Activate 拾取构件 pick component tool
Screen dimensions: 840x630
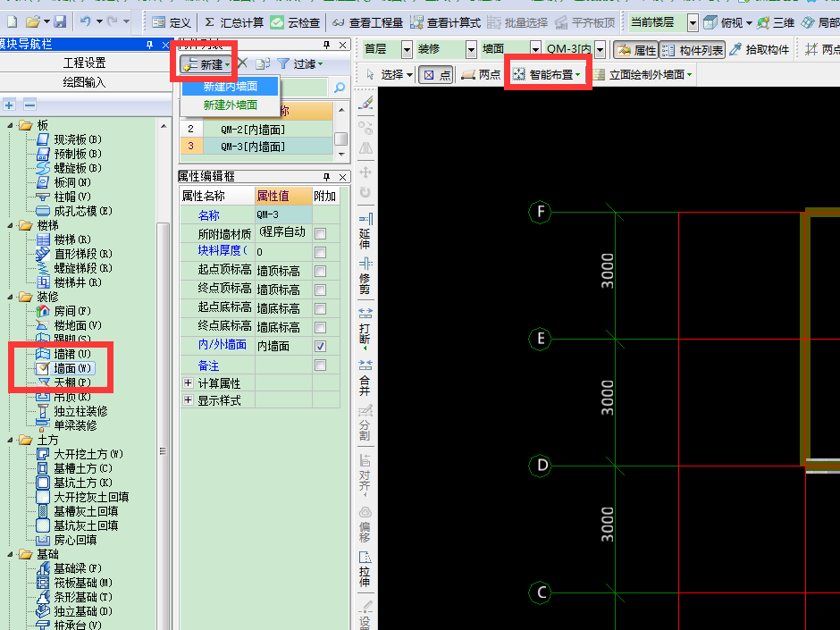point(759,50)
